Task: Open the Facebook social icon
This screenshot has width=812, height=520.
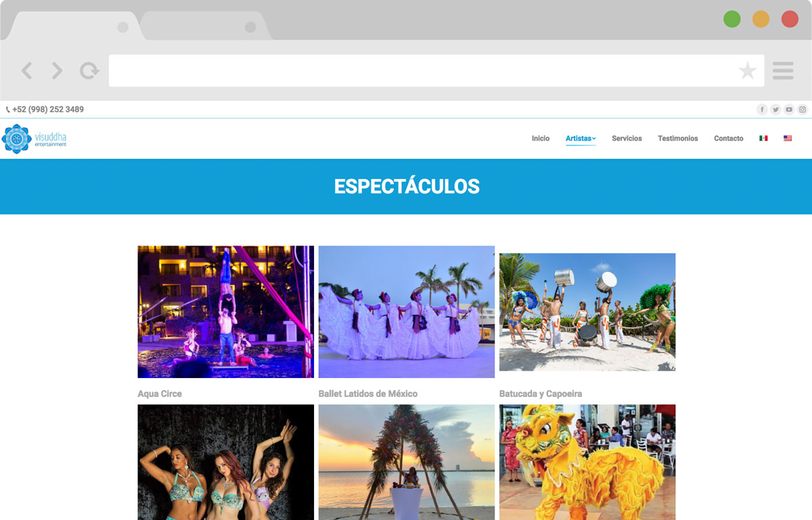Action: (762, 110)
